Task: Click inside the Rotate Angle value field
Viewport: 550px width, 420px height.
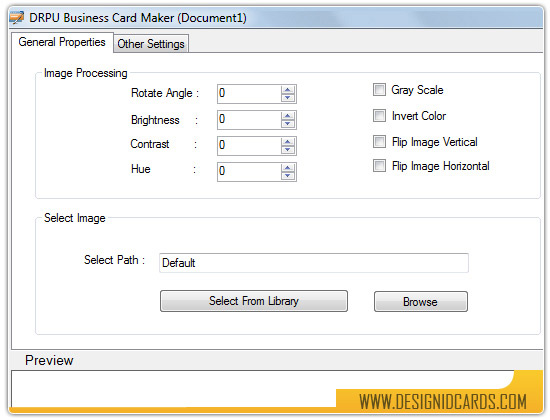Action: pos(249,94)
